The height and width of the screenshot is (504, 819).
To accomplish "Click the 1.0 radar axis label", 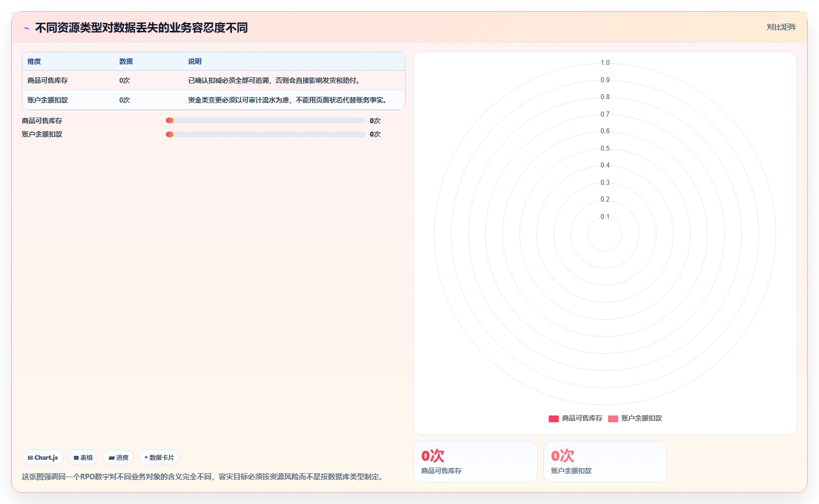I will tap(605, 63).
